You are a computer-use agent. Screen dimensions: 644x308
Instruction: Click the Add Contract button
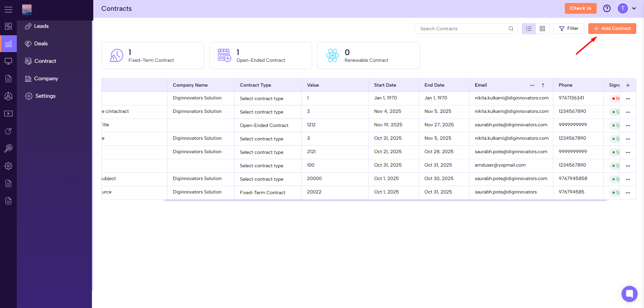click(x=612, y=29)
